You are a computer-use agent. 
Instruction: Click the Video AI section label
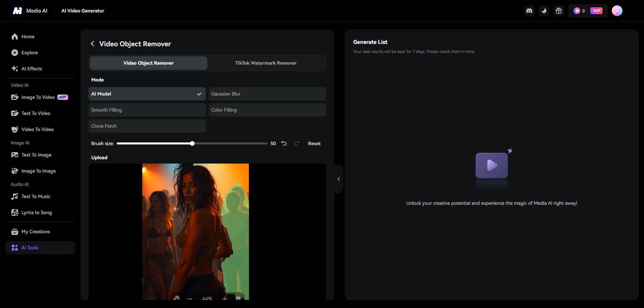(x=19, y=85)
